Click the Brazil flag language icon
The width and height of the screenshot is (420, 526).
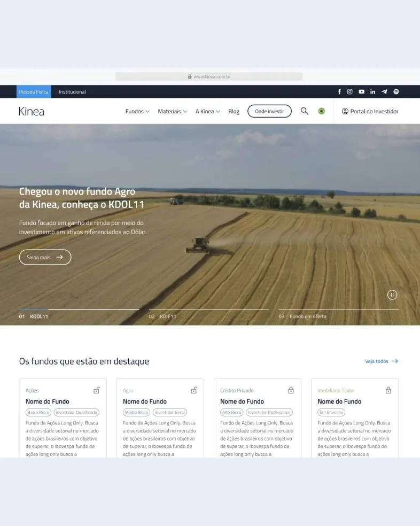click(321, 111)
